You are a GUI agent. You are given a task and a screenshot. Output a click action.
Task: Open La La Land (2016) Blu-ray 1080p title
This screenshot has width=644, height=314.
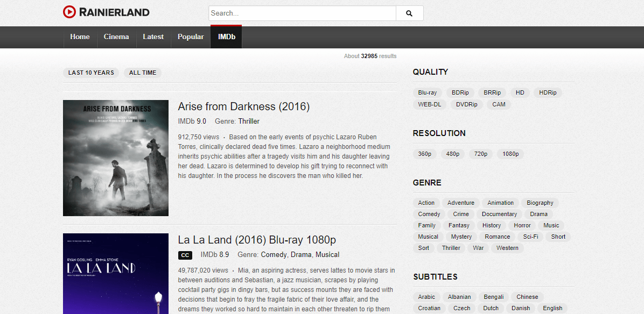point(257,240)
